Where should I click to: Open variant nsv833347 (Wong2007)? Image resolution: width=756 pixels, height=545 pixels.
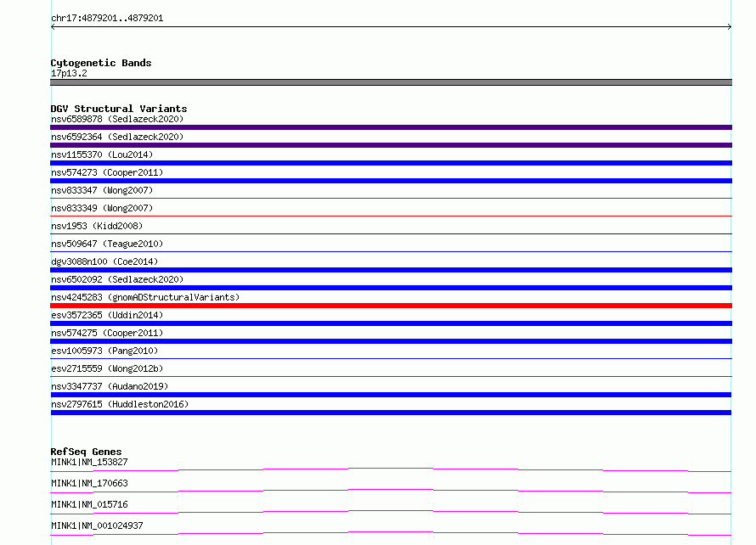102,190
